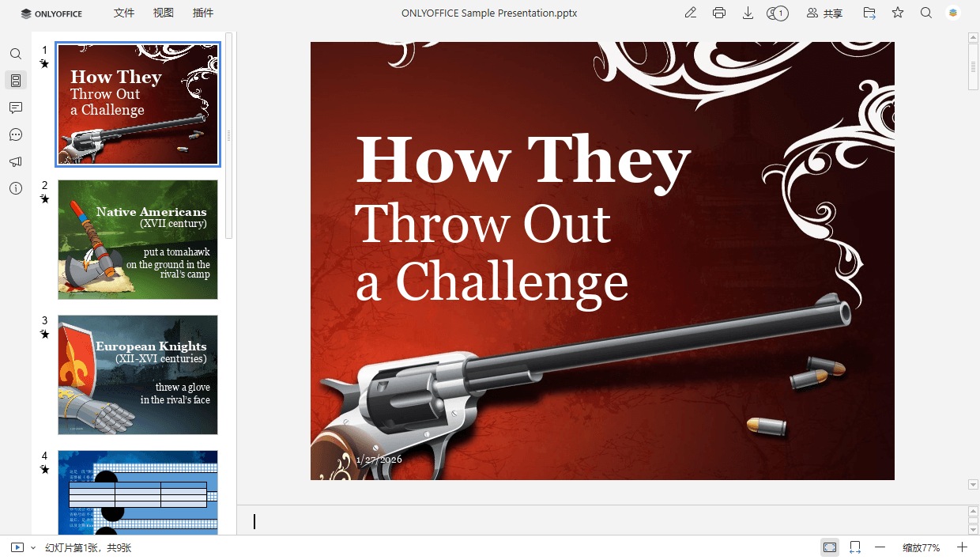Open the left sidebar search icon
This screenshot has height=560, width=980.
tap(16, 54)
